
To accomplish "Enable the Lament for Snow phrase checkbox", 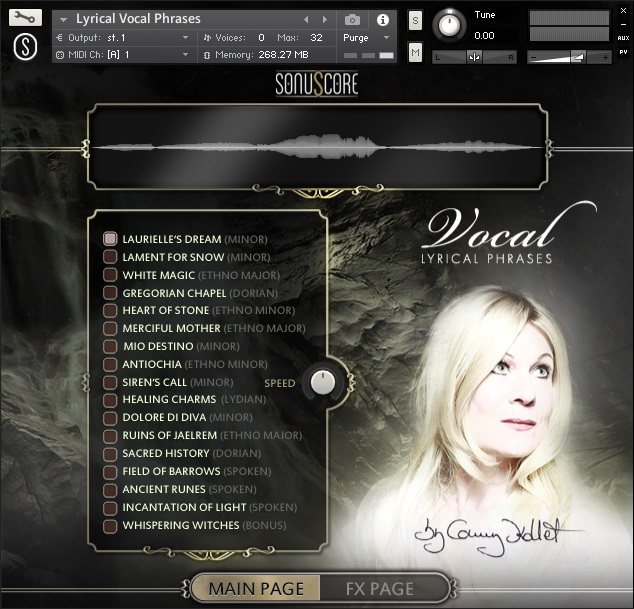I will (110, 257).
